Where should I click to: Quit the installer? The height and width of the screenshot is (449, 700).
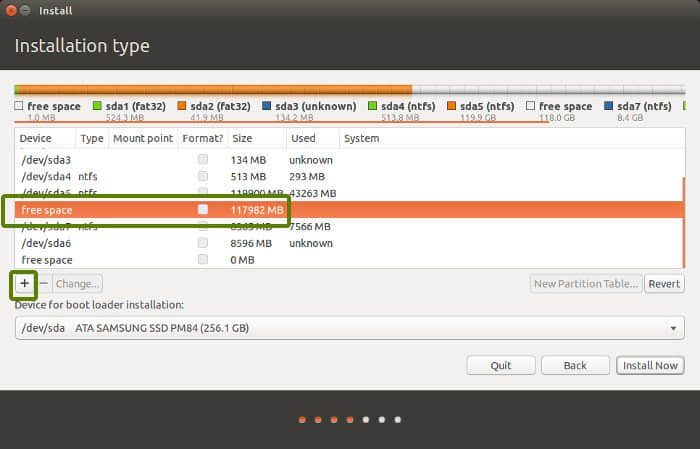point(500,366)
